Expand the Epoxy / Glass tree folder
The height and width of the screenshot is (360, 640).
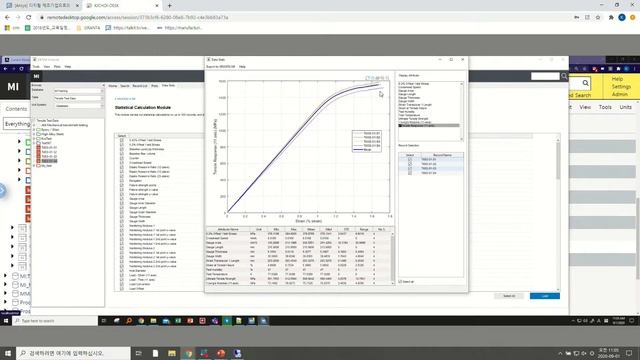click(x=34, y=129)
